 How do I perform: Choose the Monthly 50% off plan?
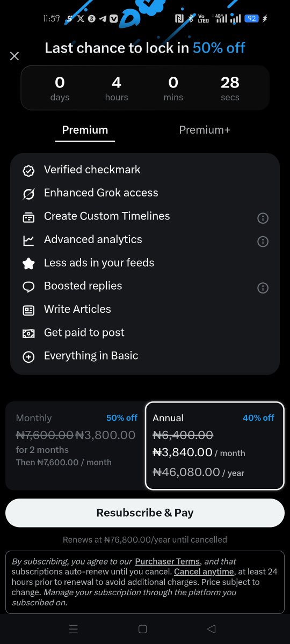click(x=75, y=446)
